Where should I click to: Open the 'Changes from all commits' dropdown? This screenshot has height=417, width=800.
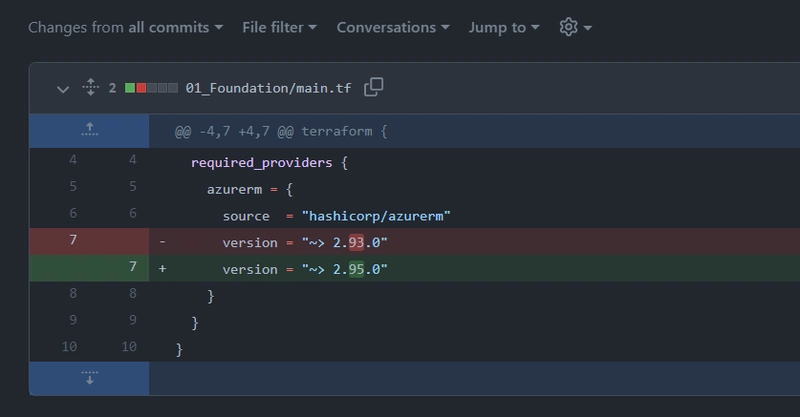pos(126,27)
